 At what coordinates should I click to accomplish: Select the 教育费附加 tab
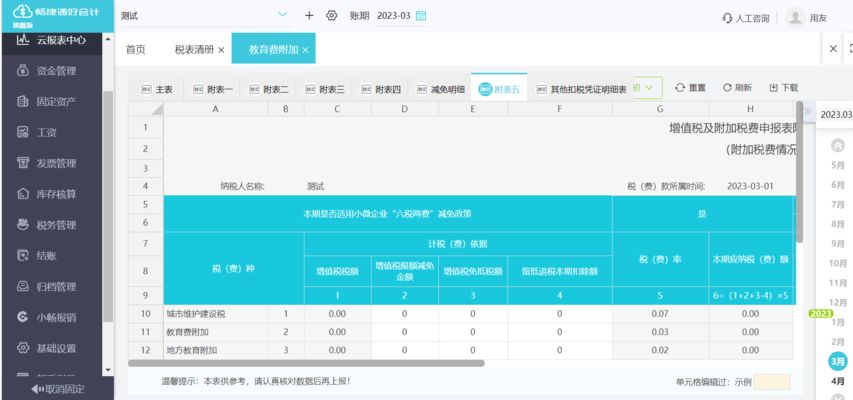[274, 50]
